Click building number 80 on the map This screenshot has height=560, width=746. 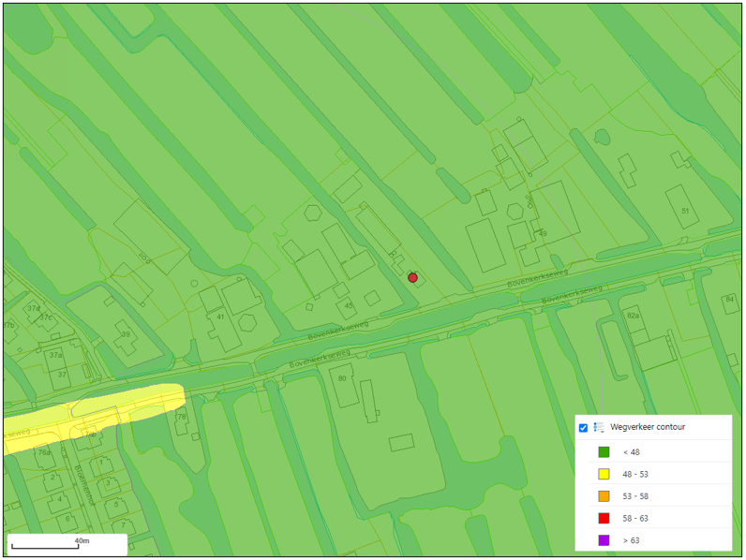click(x=343, y=378)
